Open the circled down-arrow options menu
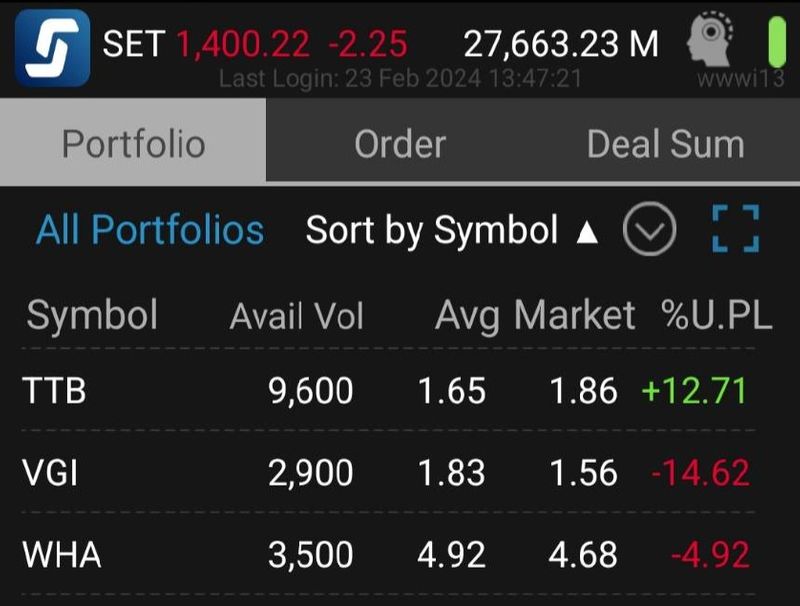This screenshot has width=800, height=606. (x=650, y=231)
